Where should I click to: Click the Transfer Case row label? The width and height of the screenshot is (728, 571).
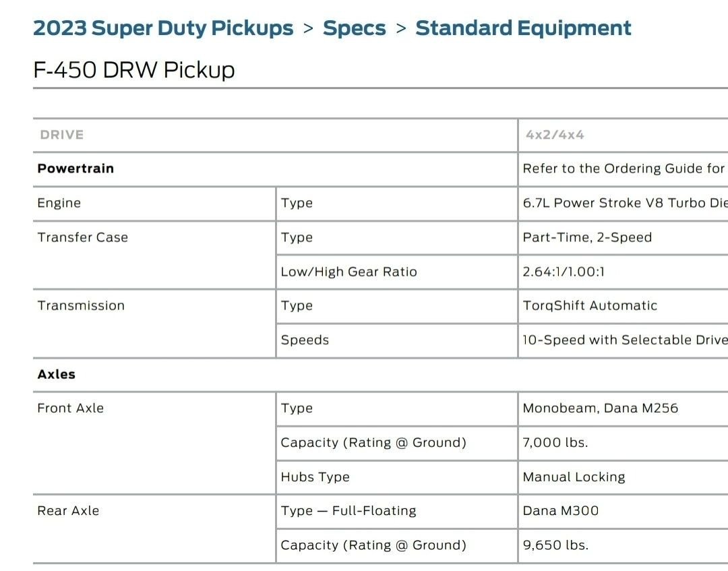pos(82,237)
